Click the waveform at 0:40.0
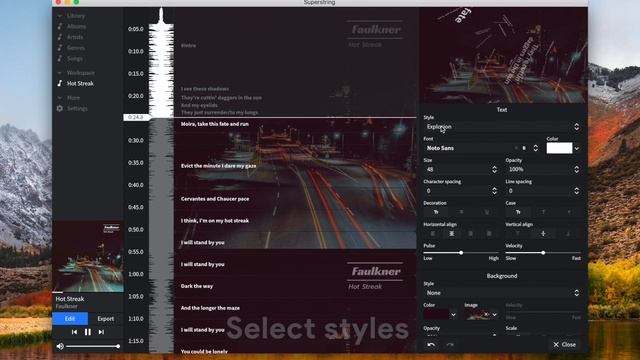Viewport: 640px width, 360px height. (161, 185)
